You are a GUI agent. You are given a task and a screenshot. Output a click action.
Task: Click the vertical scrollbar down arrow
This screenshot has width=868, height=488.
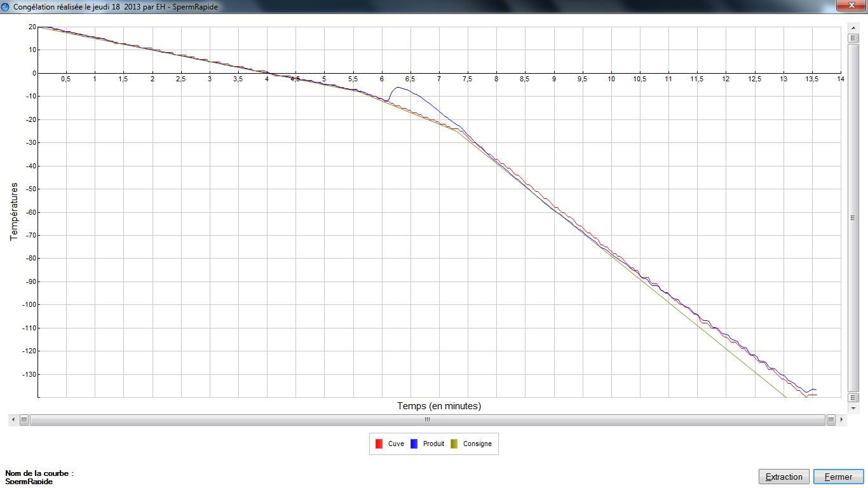(853, 408)
